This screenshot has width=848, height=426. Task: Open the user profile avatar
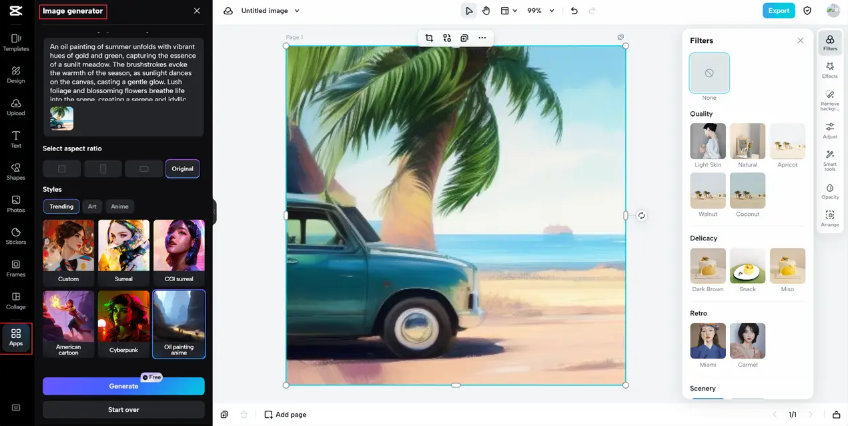pyautogui.click(x=833, y=10)
